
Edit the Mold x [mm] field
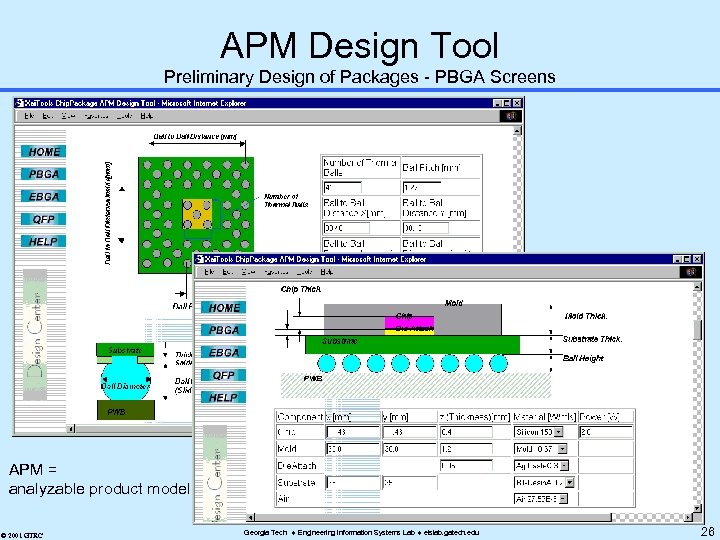coord(353,449)
